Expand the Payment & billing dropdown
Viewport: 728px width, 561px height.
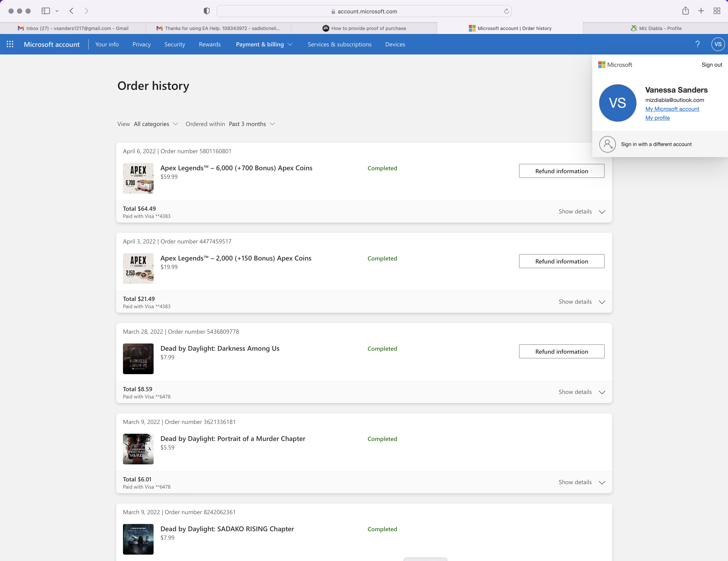(x=264, y=44)
